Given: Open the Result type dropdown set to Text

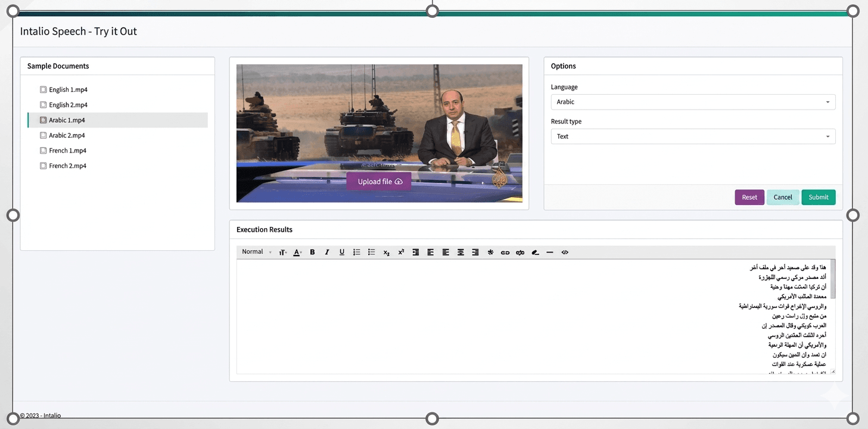Looking at the screenshot, I should [693, 136].
